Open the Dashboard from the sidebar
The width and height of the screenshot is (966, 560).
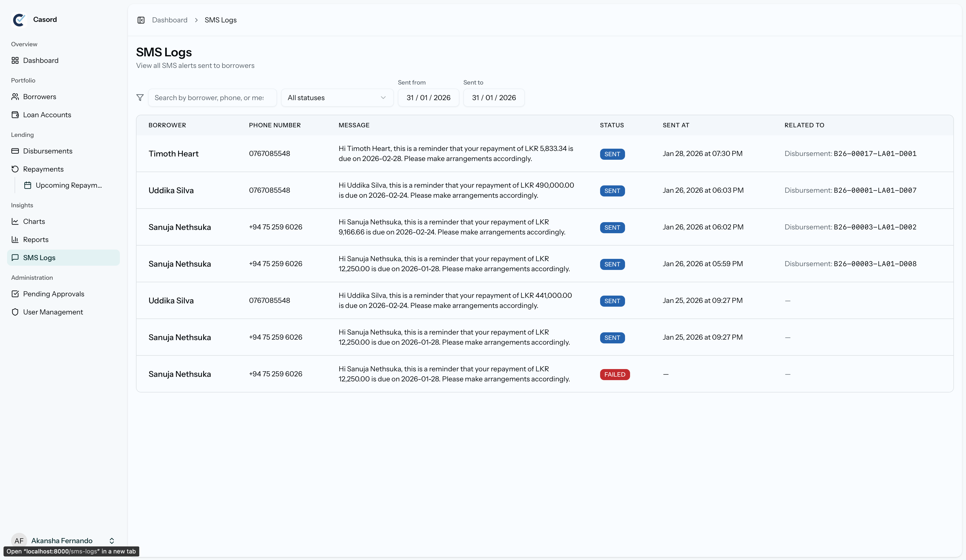pyautogui.click(x=15, y=60)
